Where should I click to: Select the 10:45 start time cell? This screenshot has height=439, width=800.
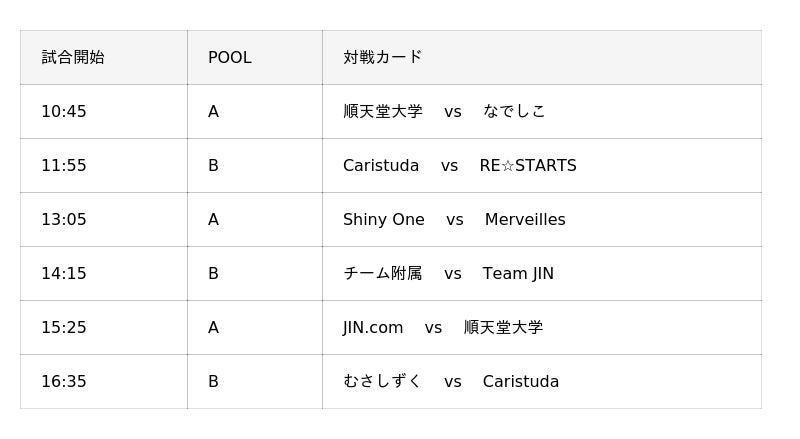click(x=64, y=112)
